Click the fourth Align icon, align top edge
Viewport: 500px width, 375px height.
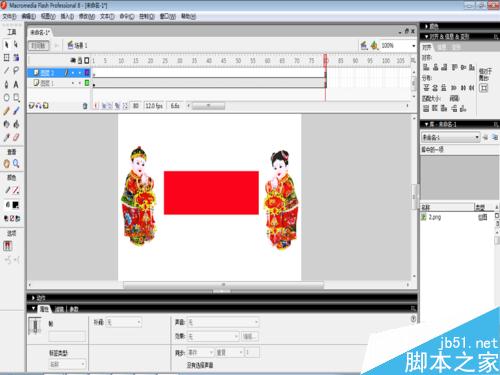(x=454, y=67)
